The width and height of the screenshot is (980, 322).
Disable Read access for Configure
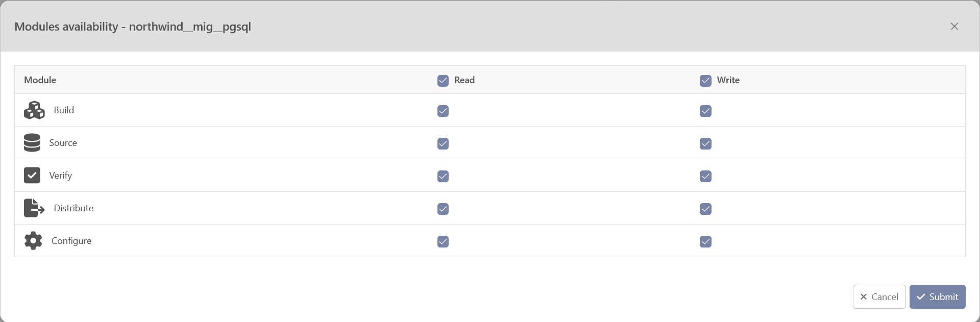click(443, 242)
